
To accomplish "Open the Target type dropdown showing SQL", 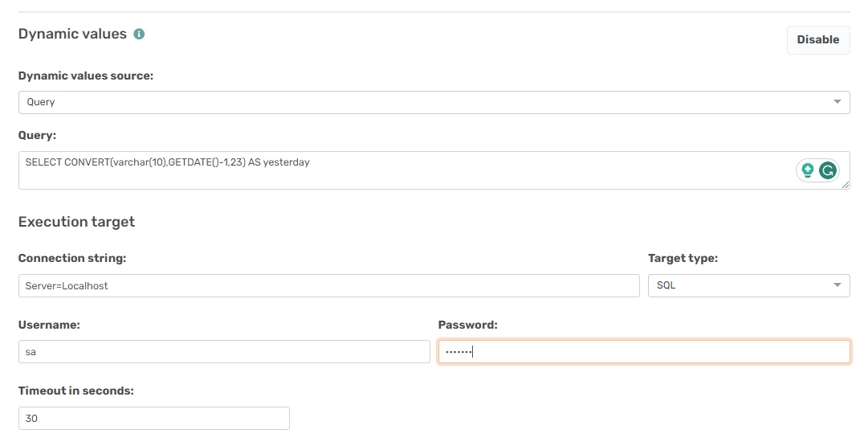I will click(x=749, y=286).
